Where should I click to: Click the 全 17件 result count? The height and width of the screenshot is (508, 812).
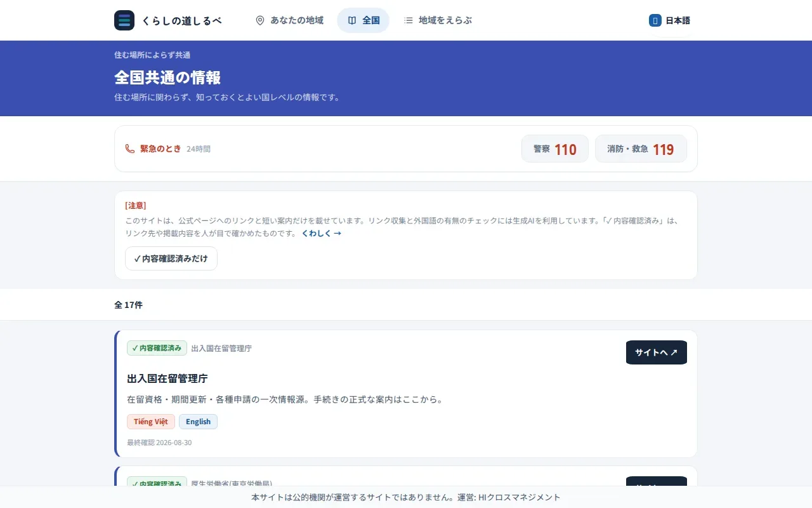tap(128, 305)
